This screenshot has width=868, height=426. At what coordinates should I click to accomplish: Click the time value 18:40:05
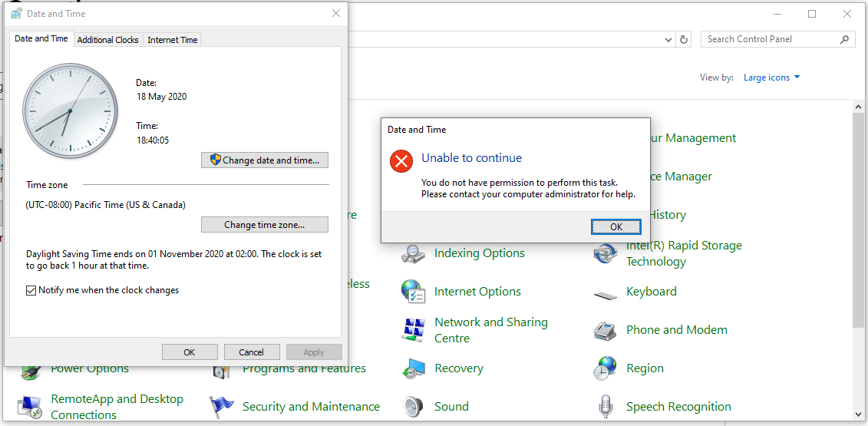click(x=153, y=140)
